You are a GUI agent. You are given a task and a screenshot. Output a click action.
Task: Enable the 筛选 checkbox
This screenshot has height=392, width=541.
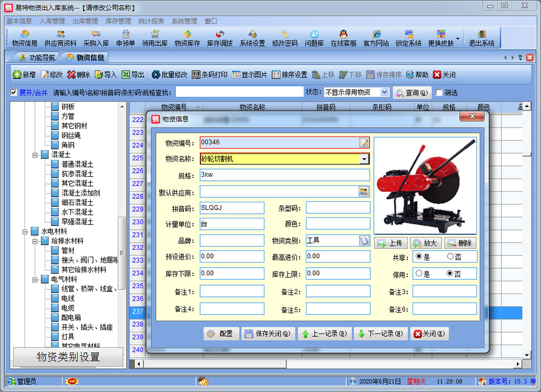[439, 93]
